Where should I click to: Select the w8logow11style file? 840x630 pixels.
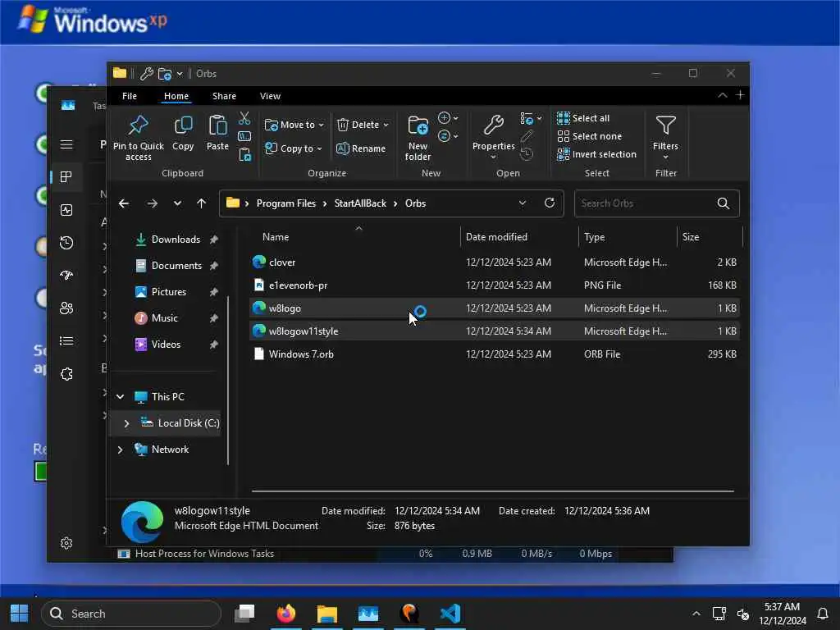(495, 331)
